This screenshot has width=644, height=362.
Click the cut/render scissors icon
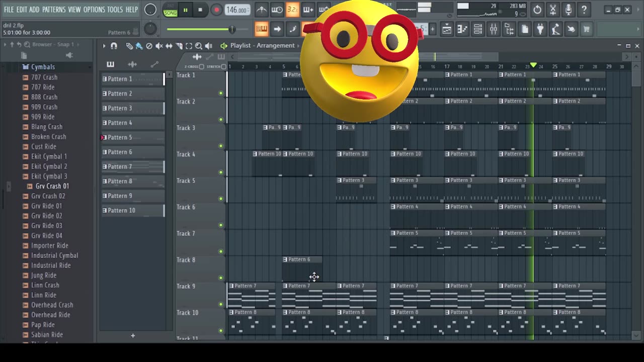coord(553,10)
